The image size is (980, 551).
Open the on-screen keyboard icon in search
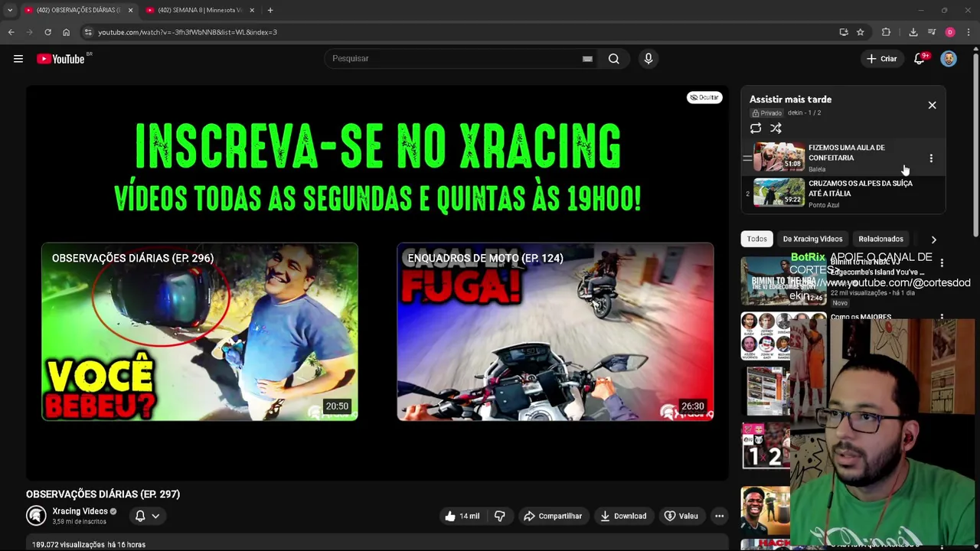[587, 59]
